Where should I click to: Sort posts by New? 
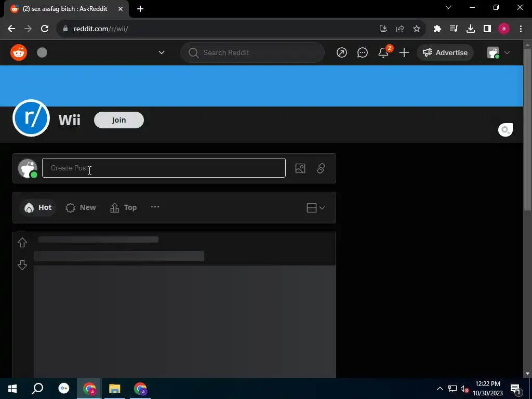click(x=81, y=208)
